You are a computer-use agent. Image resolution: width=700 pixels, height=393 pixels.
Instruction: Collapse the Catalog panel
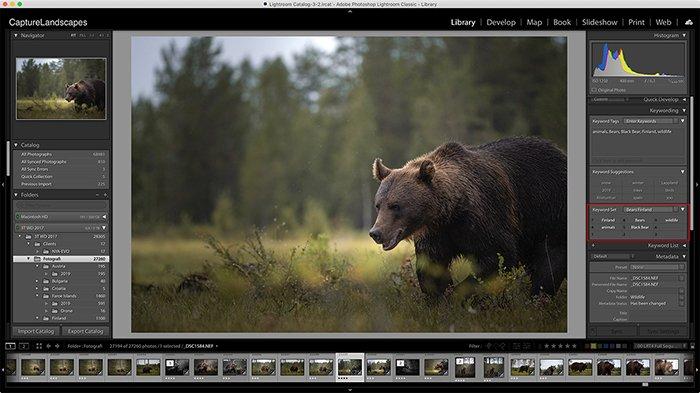(16, 145)
